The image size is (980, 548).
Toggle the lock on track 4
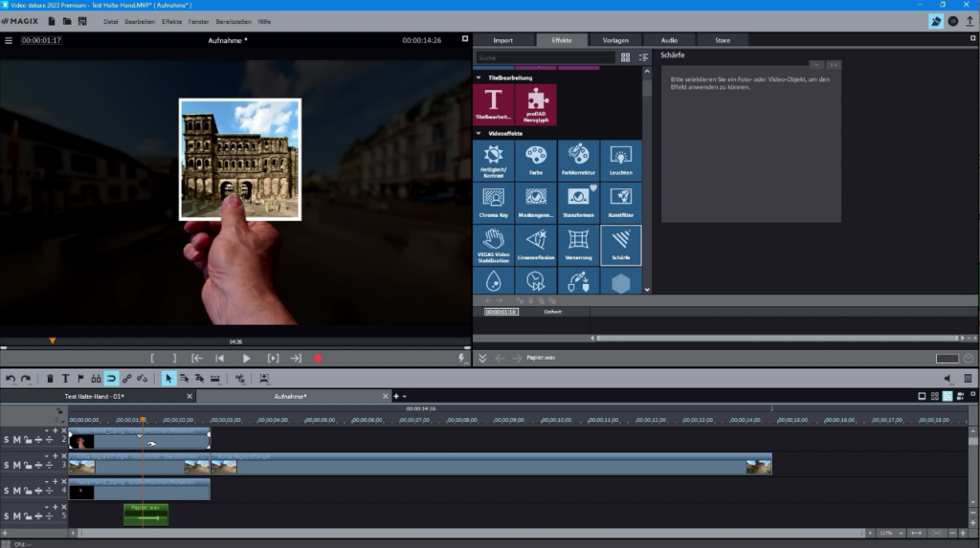pyautogui.click(x=28, y=491)
